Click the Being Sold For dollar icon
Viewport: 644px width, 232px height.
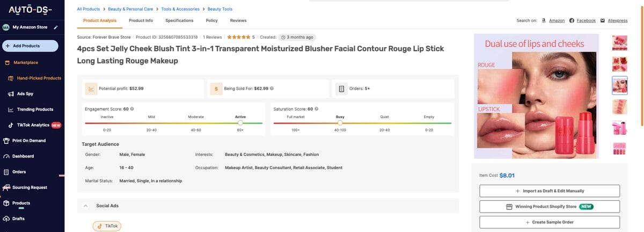[x=216, y=88]
